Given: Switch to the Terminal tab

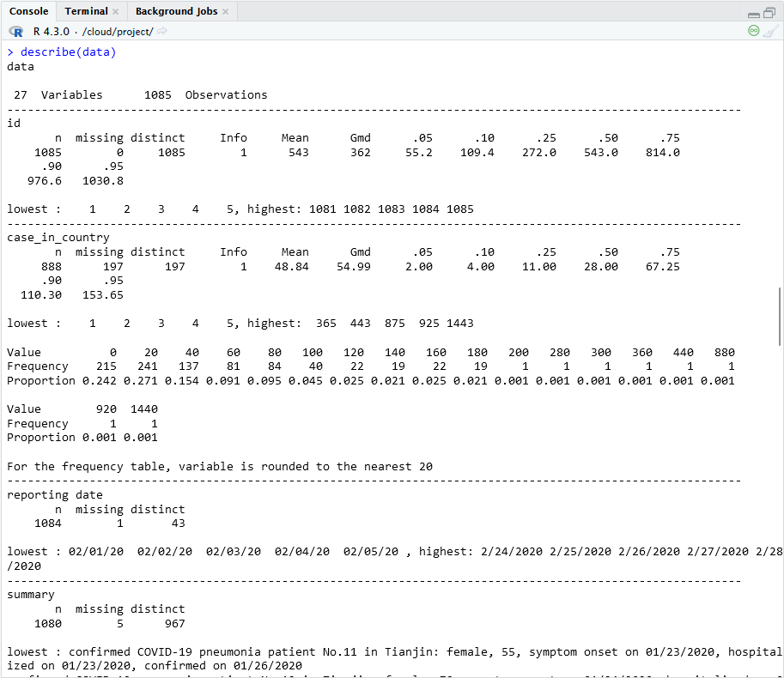Looking at the screenshot, I should point(86,11).
